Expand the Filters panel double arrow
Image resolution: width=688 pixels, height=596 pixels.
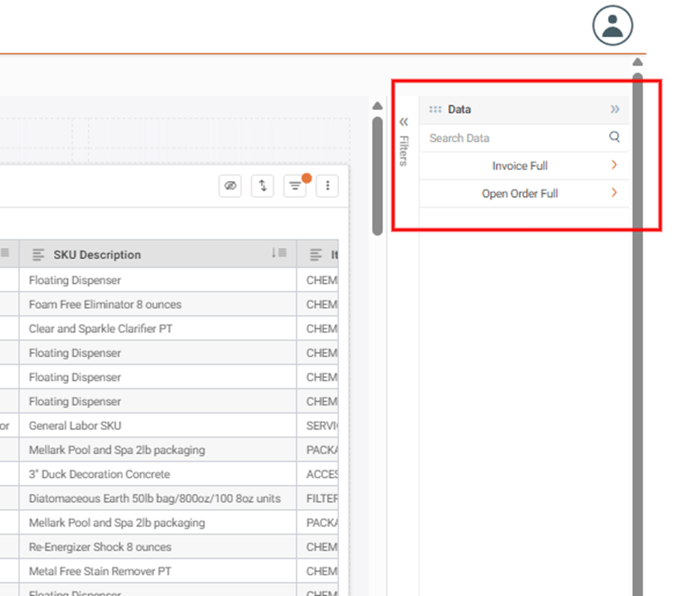404,121
